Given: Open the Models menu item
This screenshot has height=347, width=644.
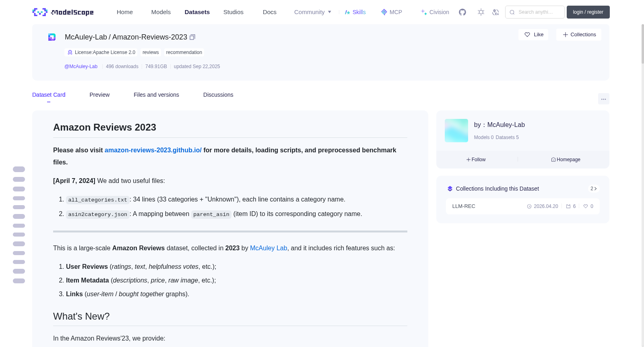Looking at the screenshot, I should 161,12.
